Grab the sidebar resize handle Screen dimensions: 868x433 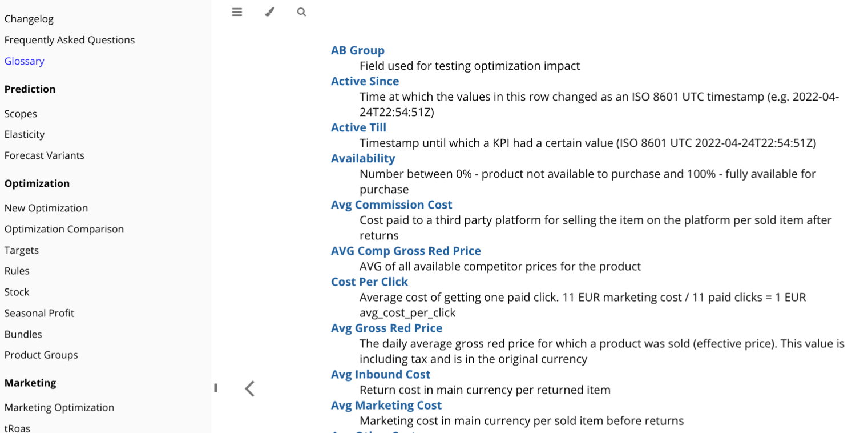pyautogui.click(x=216, y=388)
